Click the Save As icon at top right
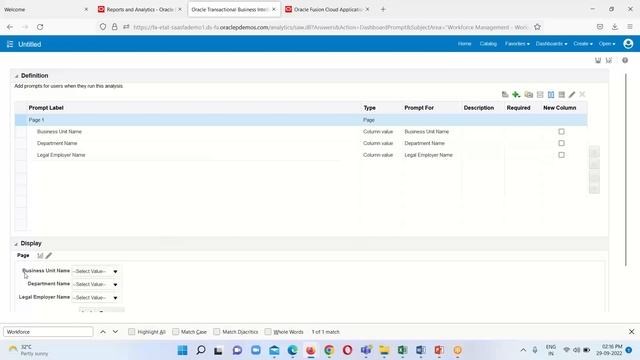 609,60
